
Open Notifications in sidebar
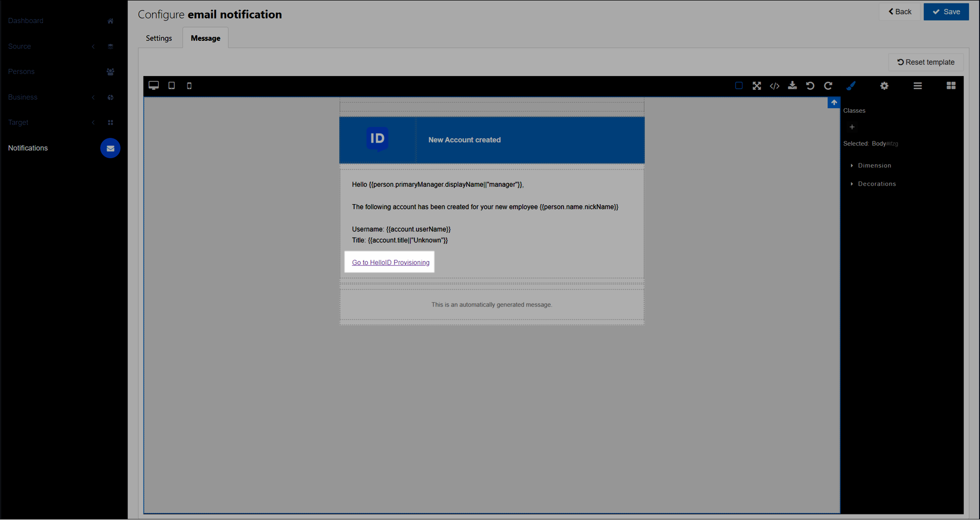click(x=28, y=148)
